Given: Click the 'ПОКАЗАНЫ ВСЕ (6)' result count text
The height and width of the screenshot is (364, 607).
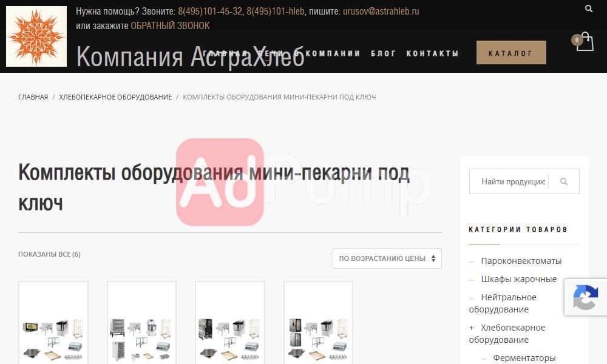Looking at the screenshot, I should (50, 254).
